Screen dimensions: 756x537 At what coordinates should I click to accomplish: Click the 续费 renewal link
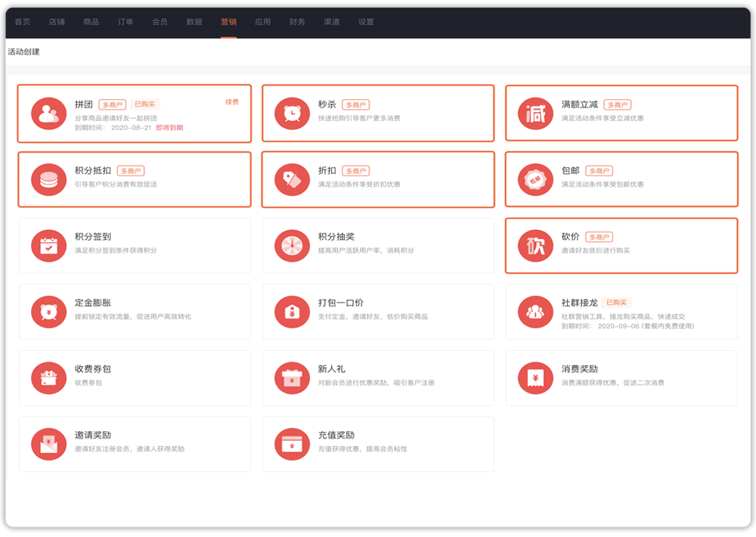[x=232, y=102]
